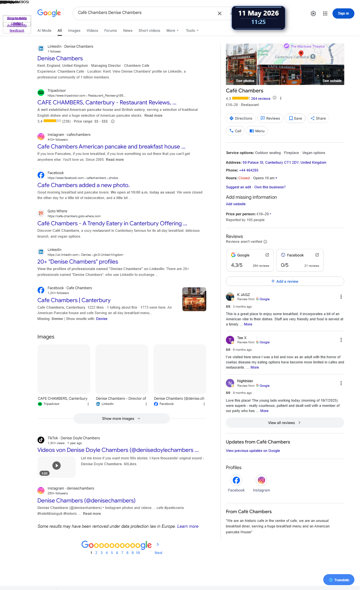Open external link icon in Facebook reviews card
Image resolution: width=364 pixels, height=590 pixels.
click(317, 255)
